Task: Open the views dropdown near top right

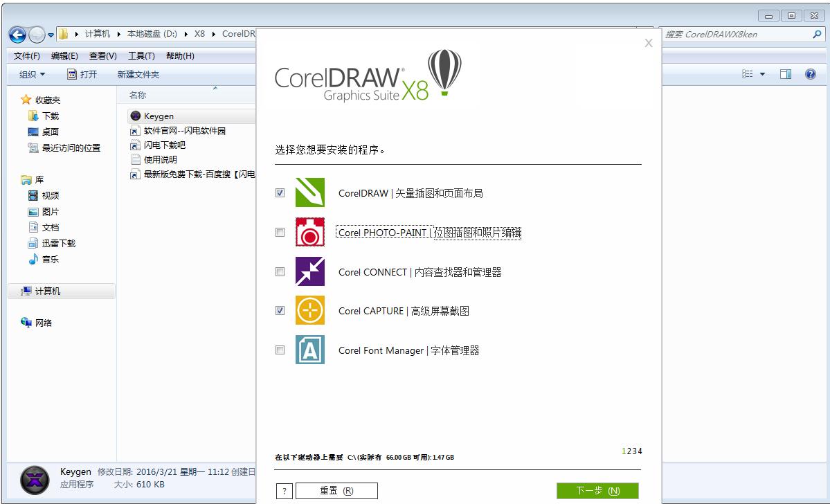Action: pos(755,74)
